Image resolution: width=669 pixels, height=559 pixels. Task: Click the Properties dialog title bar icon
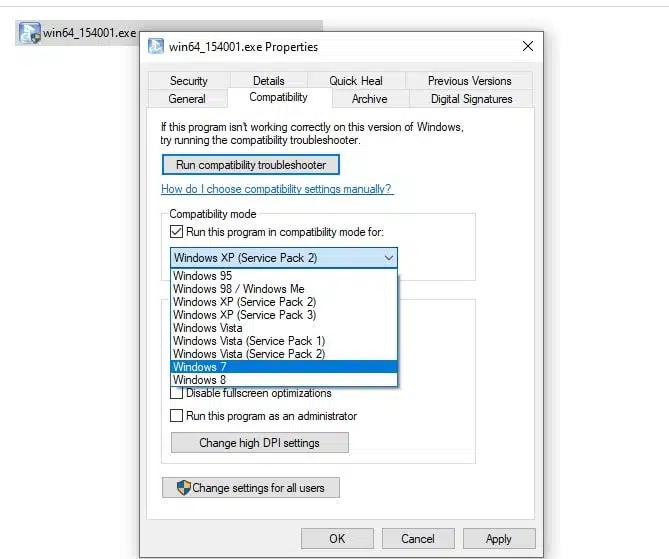click(156, 46)
